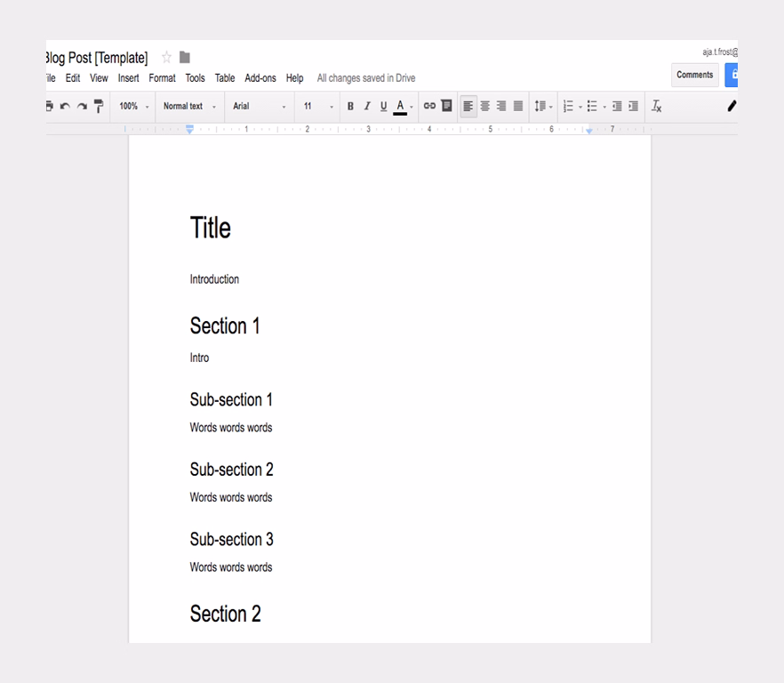
Task: Click the Sub-section 2 heading
Action: tap(231, 470)
